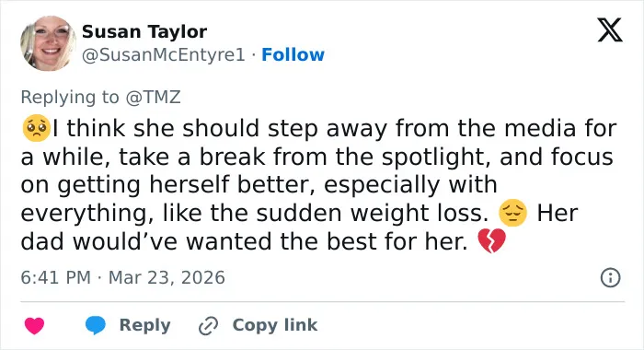Like the tweet with the pink heart icon

point(35,326)
